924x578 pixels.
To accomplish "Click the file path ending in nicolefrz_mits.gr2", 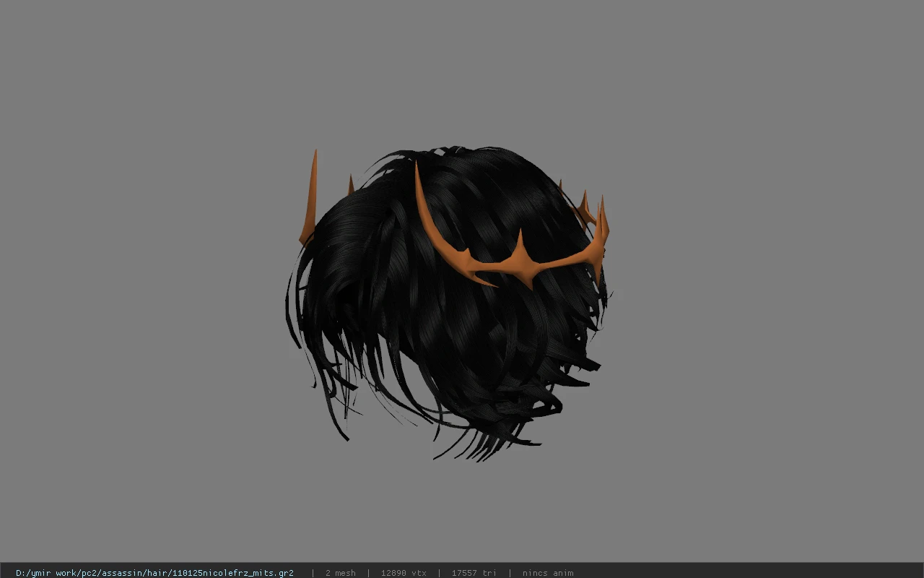I will click(154, 573).
